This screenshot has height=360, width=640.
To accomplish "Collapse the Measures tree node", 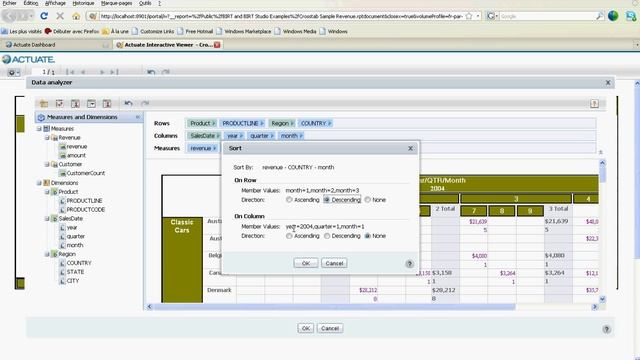I will point(39,129).
